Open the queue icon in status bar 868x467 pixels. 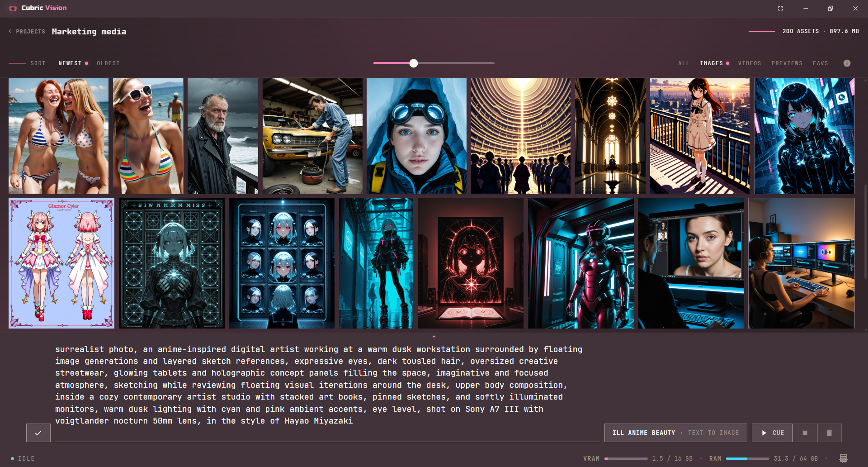click(x=844, y=458)
